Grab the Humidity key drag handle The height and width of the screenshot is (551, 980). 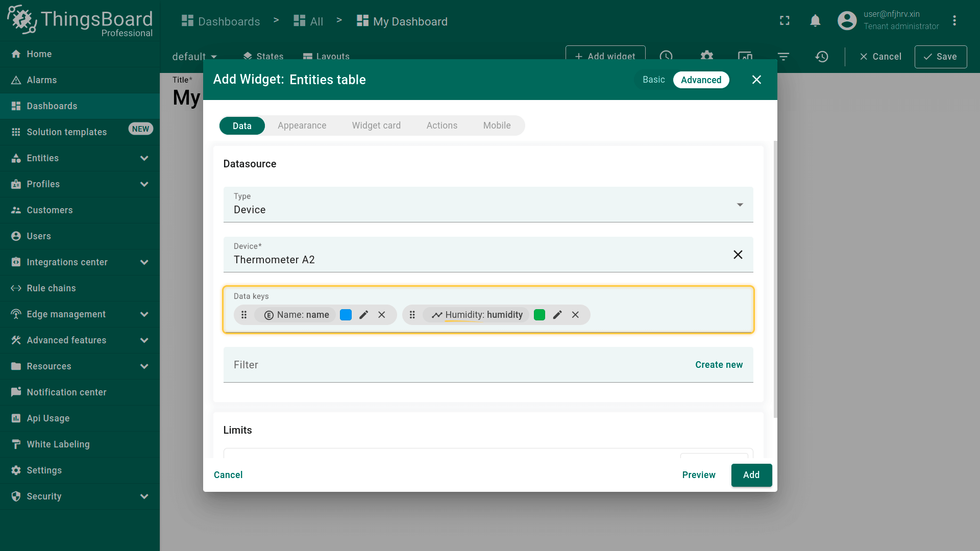pos(412,315)
